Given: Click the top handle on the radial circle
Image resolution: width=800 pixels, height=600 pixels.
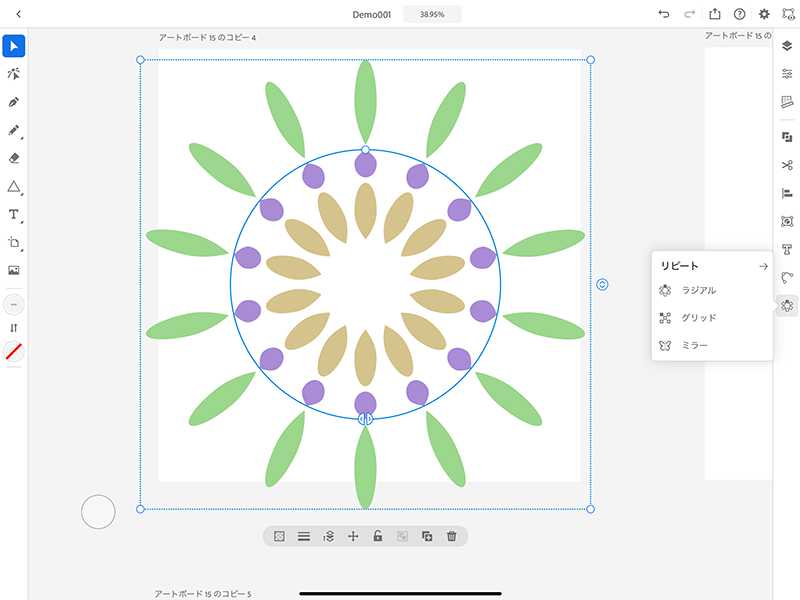Looking at the screenshot, I should (x=365, y=149).
